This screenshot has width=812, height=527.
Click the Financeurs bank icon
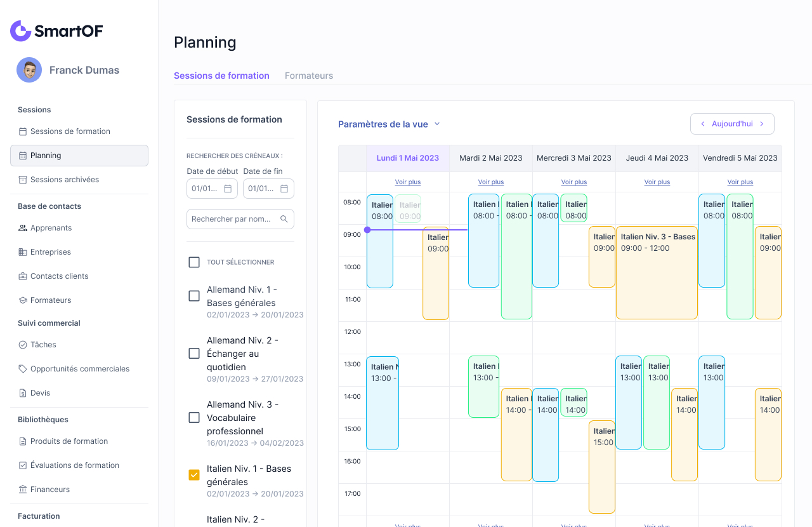click(23, 490)
